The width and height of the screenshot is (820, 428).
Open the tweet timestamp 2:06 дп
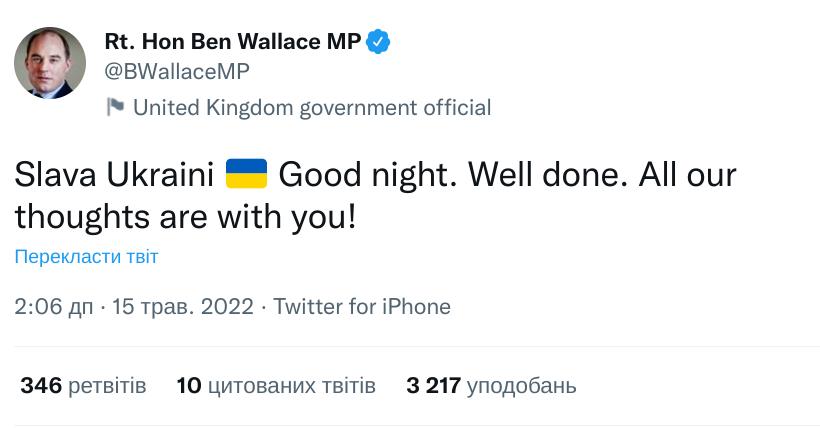[x=54, y=306]
